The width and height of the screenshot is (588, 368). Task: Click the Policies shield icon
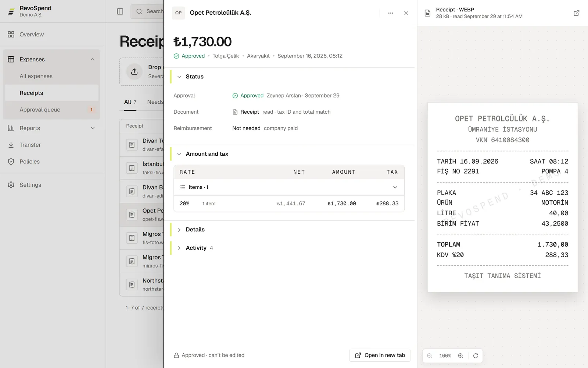click(11, 162)
